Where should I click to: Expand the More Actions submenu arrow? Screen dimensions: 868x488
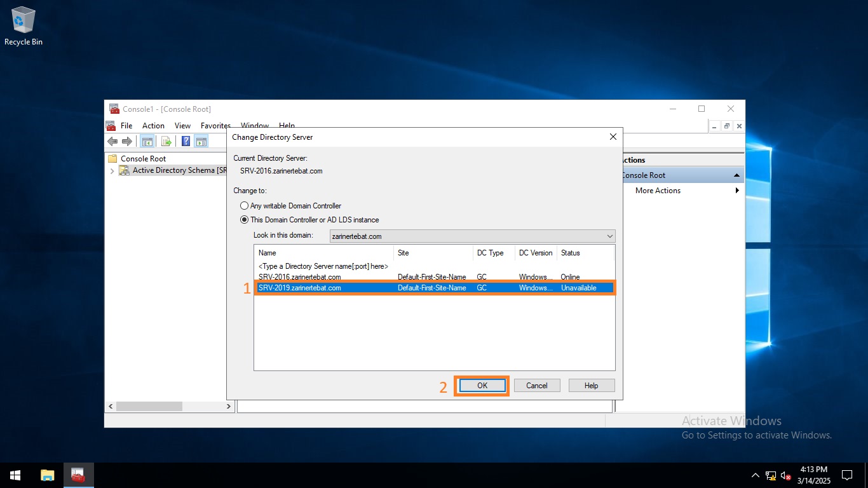coord(737,191)
